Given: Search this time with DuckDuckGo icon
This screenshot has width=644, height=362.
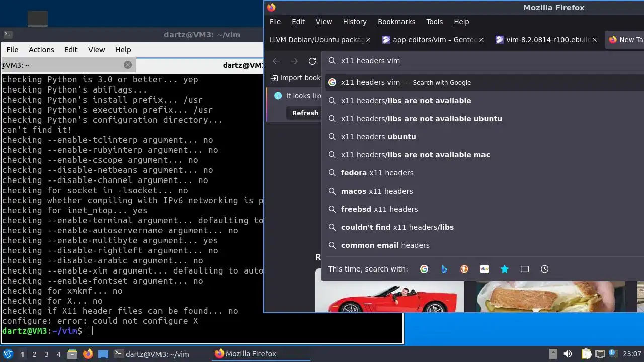Looking at the screenshot, I should [464, 269].
